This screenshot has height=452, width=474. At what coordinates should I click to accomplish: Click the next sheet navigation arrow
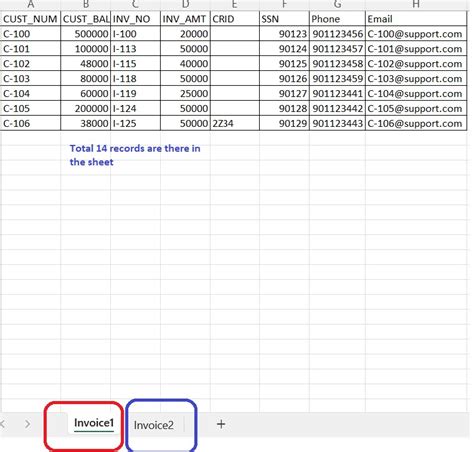28,424
